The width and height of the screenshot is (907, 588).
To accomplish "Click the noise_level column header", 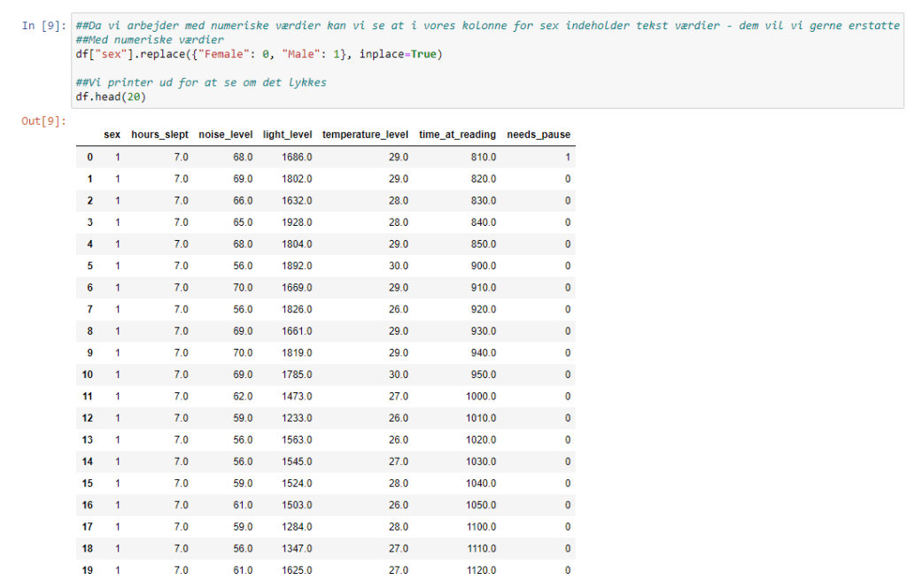I will [226, 135].
